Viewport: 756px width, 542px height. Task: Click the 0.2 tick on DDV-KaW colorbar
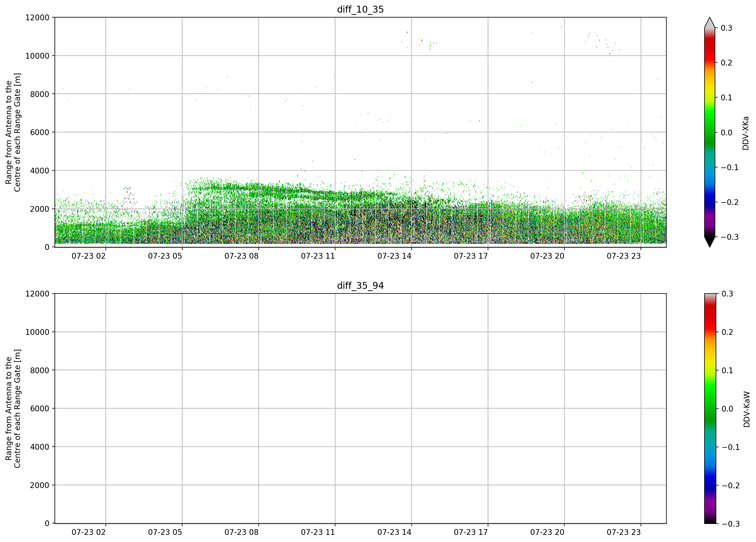(x=727, y=332)
